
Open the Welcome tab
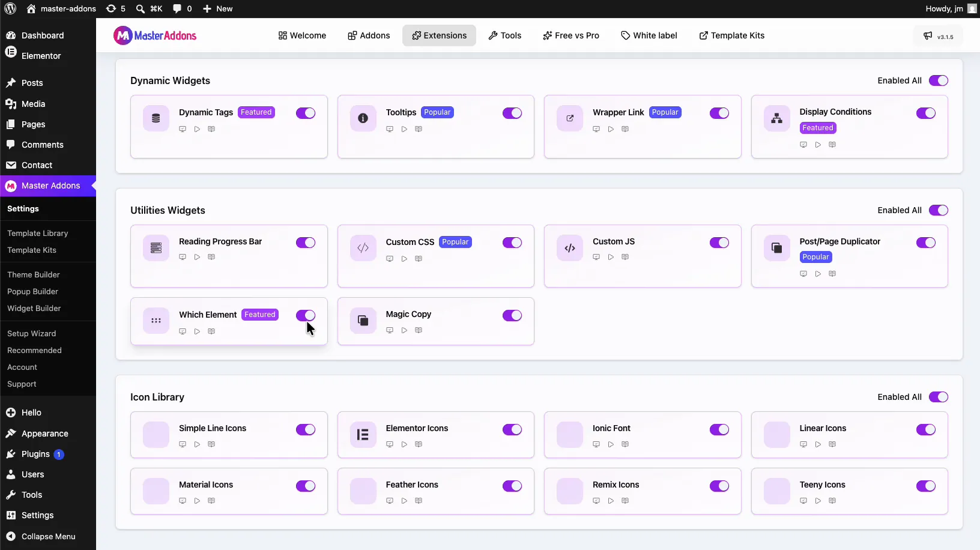302,35
